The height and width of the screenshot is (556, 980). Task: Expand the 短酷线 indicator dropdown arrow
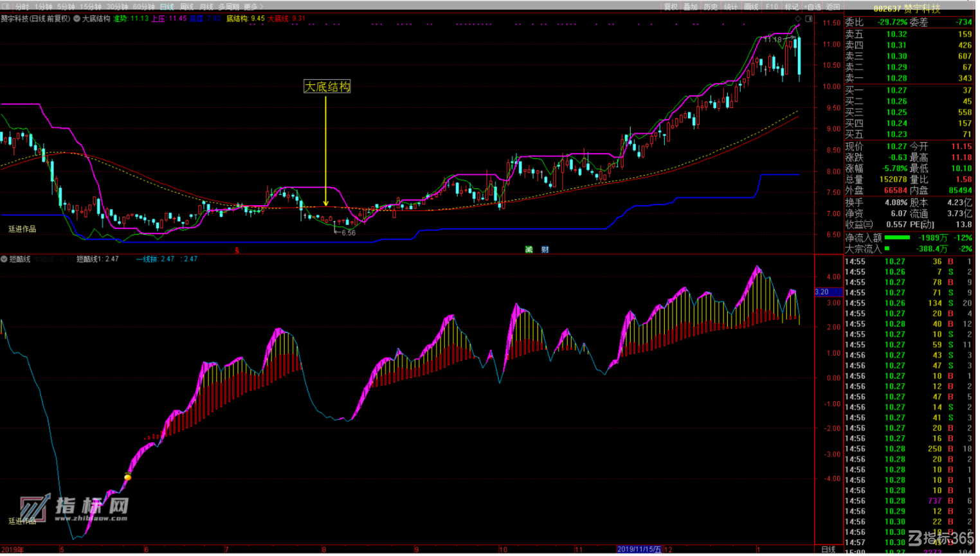tap(4, 259)
